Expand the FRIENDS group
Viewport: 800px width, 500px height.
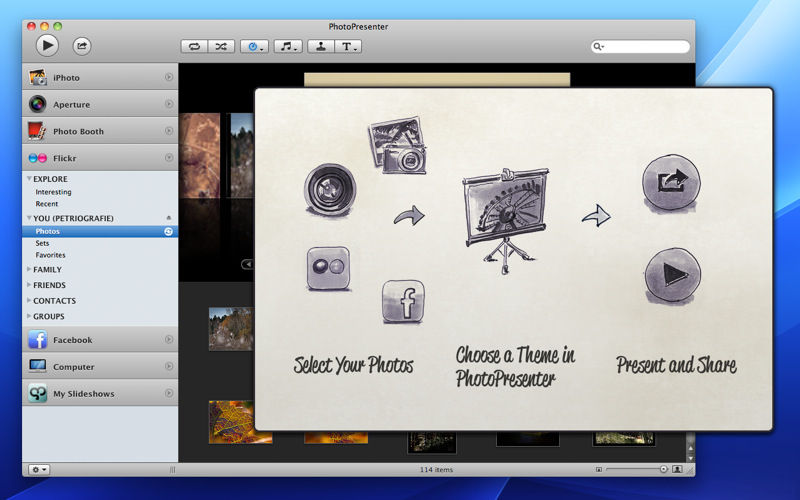pos(29,285)
